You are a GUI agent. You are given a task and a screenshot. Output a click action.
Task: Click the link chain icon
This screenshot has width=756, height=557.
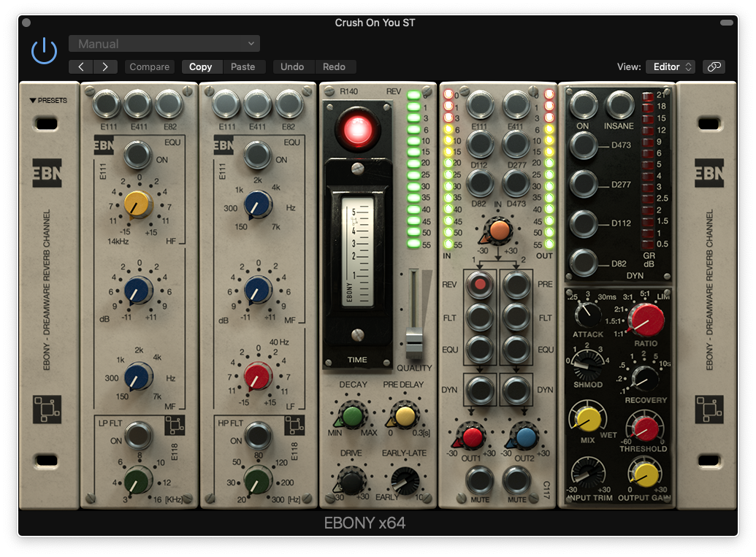(x=714, y=67)
